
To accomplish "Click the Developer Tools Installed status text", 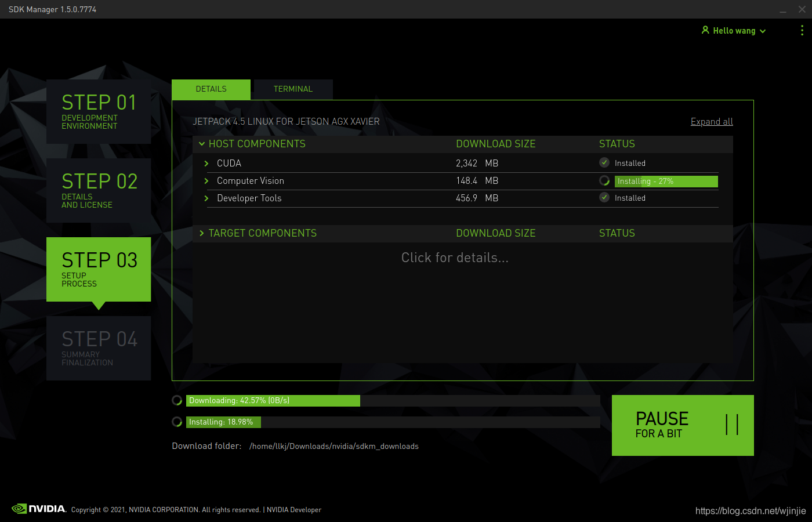I will coord(630,198).
